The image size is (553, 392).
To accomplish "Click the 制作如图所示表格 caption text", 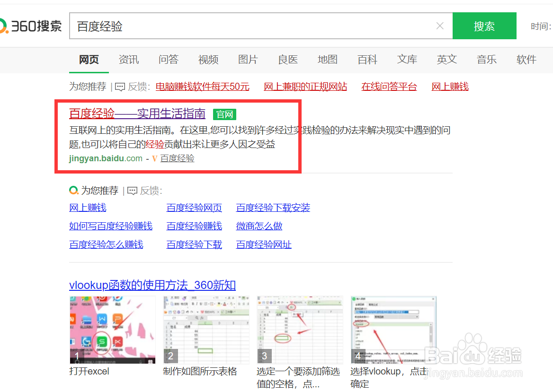I will 200,371.
